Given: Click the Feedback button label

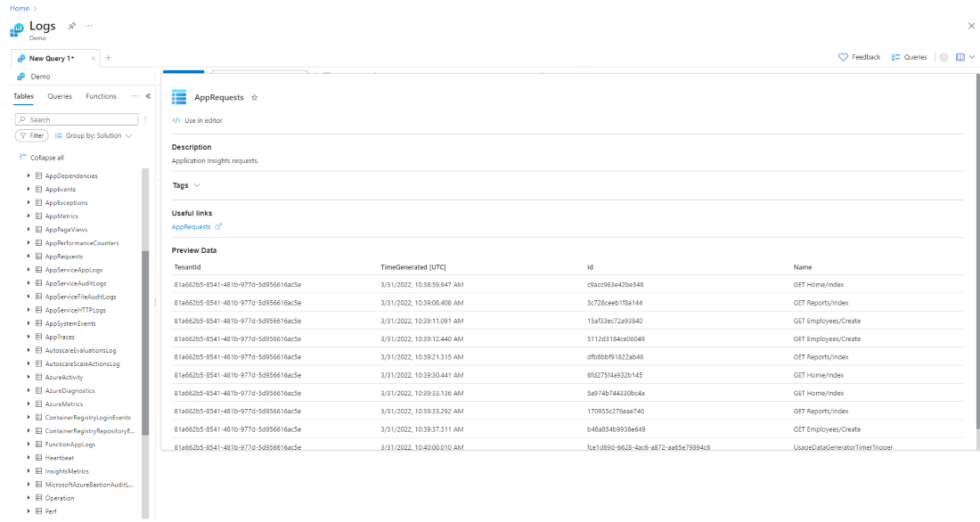Looking at the screenshot, I should (866, 57).
